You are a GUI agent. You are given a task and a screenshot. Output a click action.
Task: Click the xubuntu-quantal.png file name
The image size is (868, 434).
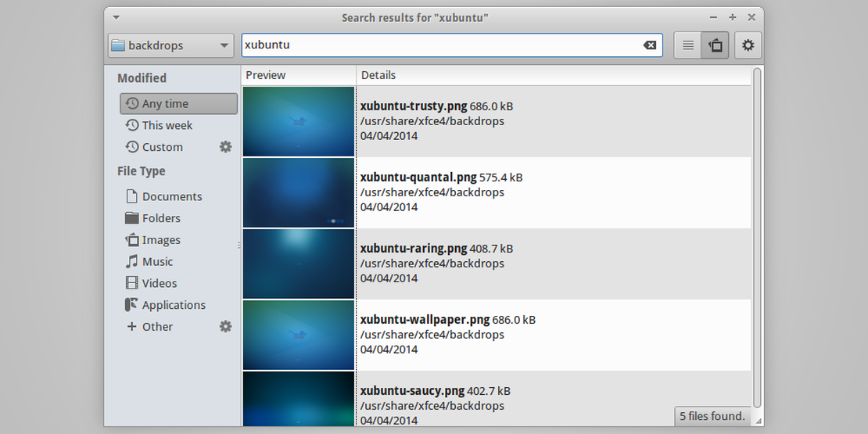pyautogui.click(x=418, y=178)
